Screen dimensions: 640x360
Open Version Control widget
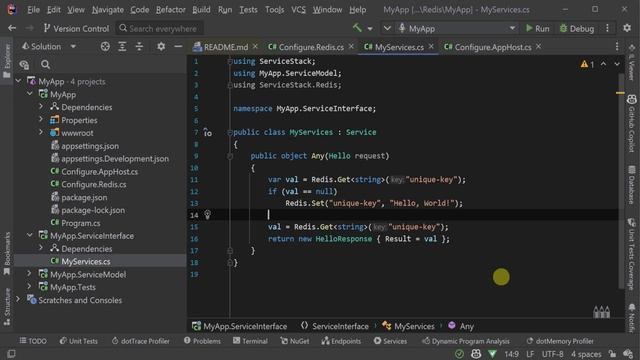tap(76, 29)
